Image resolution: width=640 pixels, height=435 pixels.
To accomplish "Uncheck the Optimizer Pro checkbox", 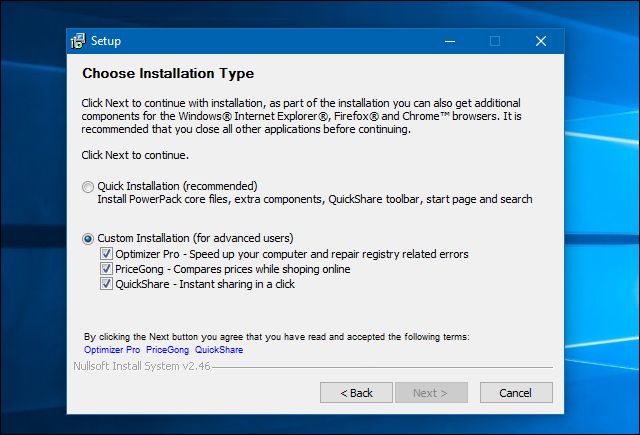I will (x=106, y=254).
